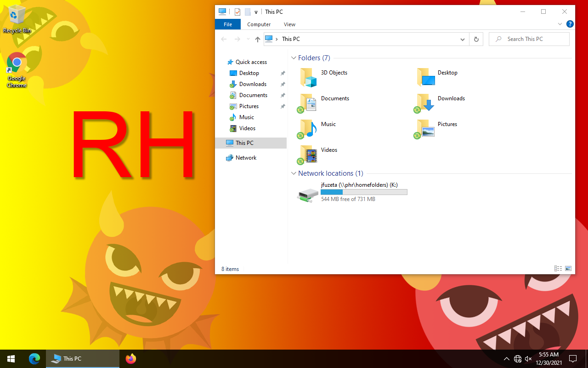Select Network in the navigation pane

pos(246,158)
